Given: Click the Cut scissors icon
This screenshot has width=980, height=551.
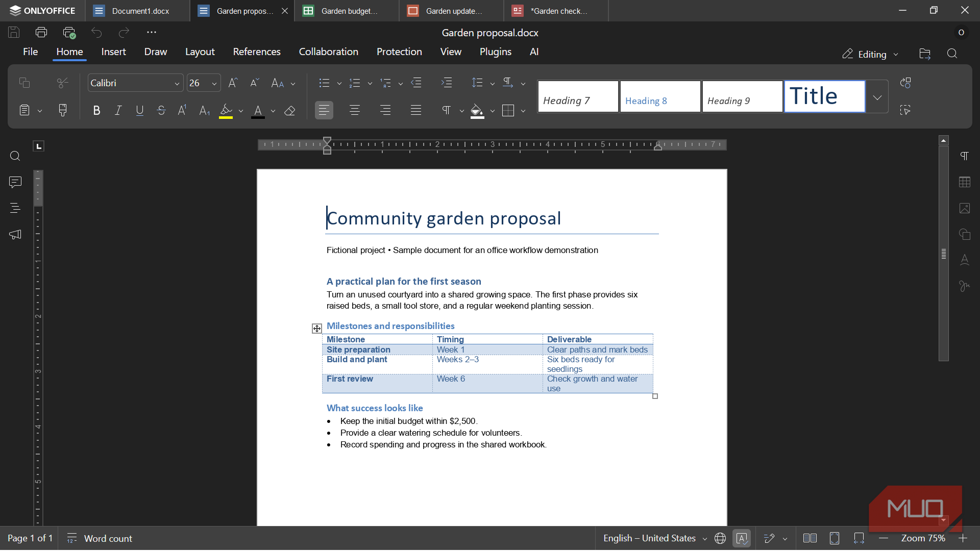Looking at the screenshot, I should tap(62, 83).
